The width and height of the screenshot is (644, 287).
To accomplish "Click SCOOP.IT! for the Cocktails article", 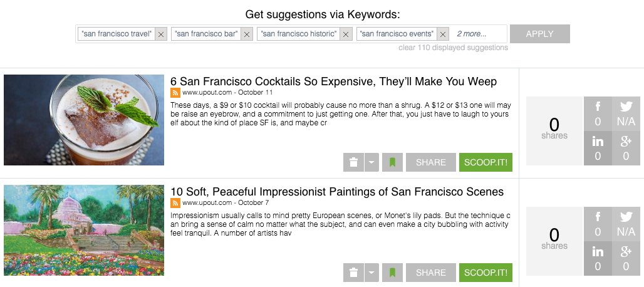I will click(486, 162).
